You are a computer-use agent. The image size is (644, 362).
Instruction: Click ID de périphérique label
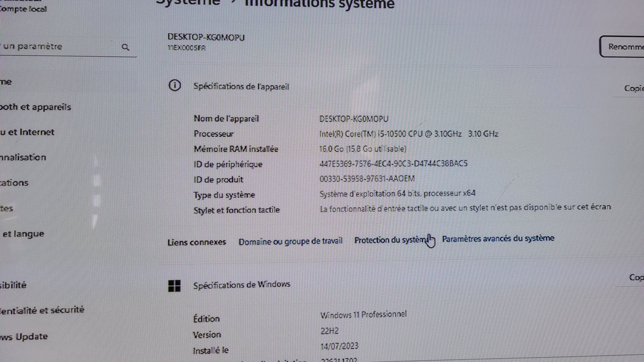coord(228,164)
